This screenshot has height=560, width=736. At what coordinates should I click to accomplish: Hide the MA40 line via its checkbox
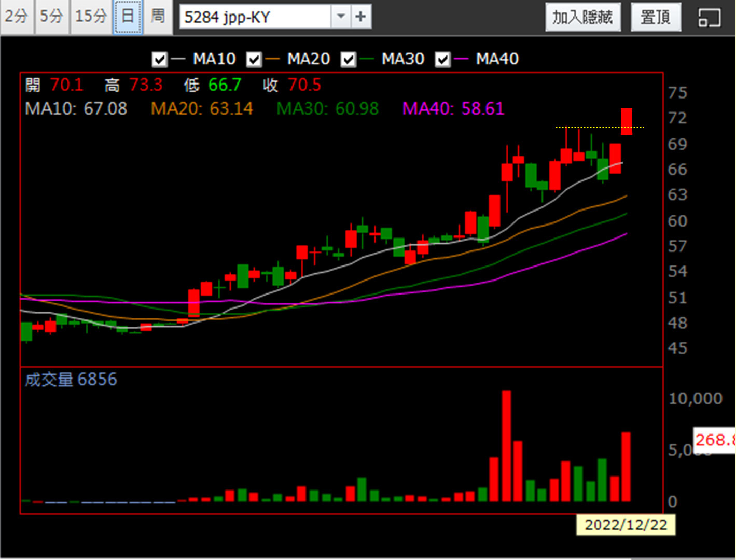point(442,60)
